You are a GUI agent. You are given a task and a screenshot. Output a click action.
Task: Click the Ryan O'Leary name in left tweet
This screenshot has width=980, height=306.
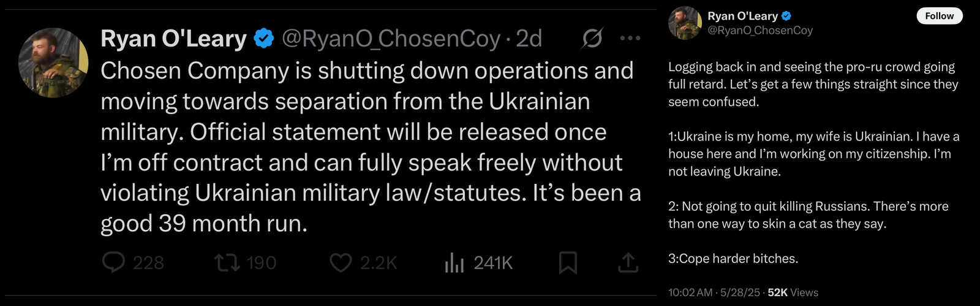(x=173, y=39)
